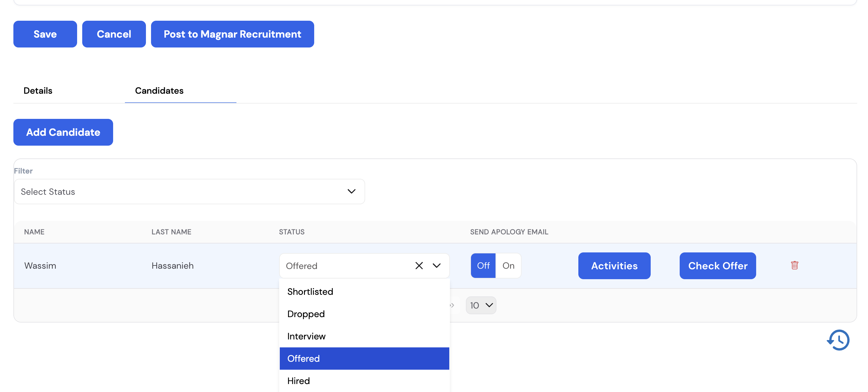Click Post to Magnar Recruitment
868x392 pixels.
(233, 34)
